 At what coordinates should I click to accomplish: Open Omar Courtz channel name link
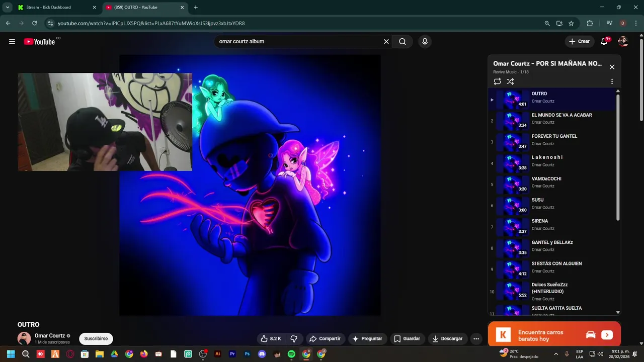50,336
